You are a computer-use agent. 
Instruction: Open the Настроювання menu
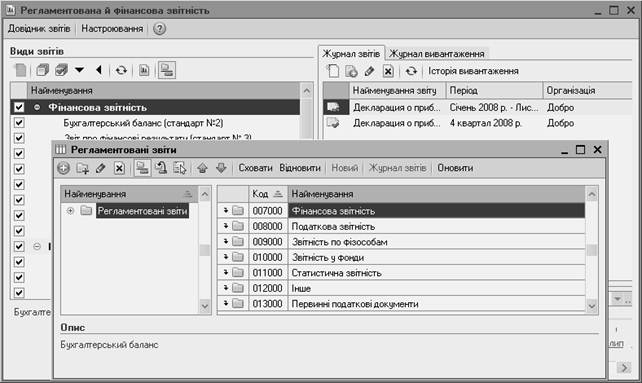112,29
